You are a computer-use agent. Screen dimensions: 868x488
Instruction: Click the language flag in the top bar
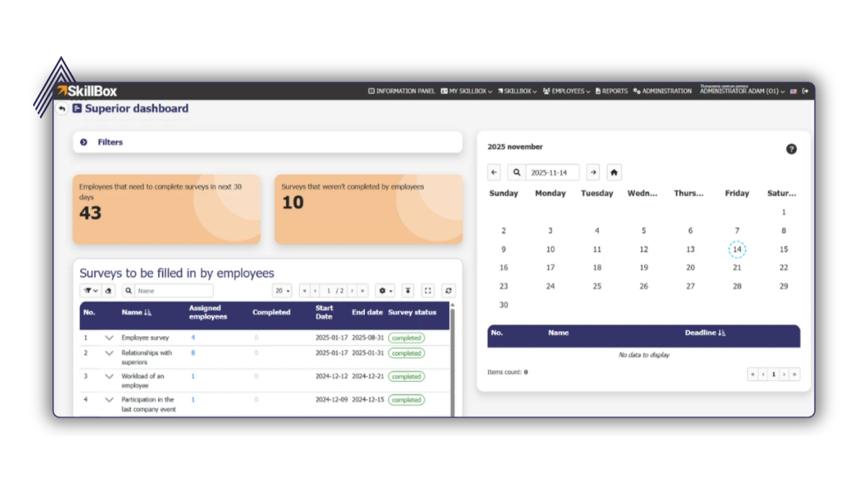coord(793,91)
